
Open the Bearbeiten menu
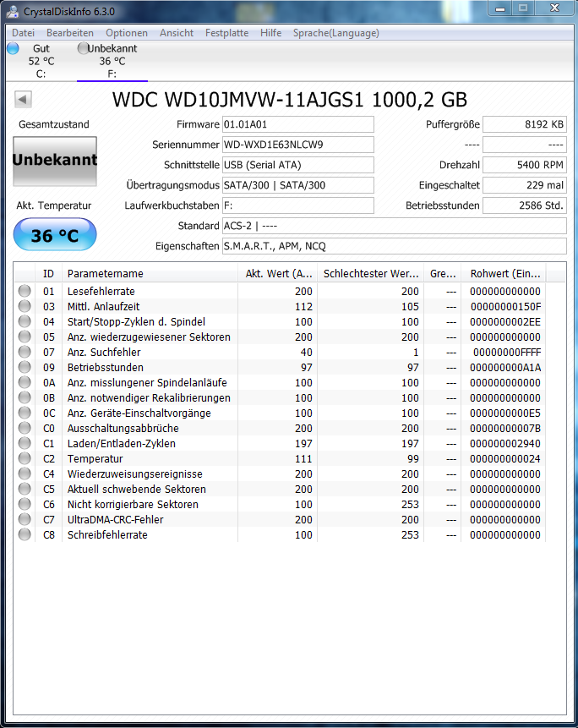(70, 33)
